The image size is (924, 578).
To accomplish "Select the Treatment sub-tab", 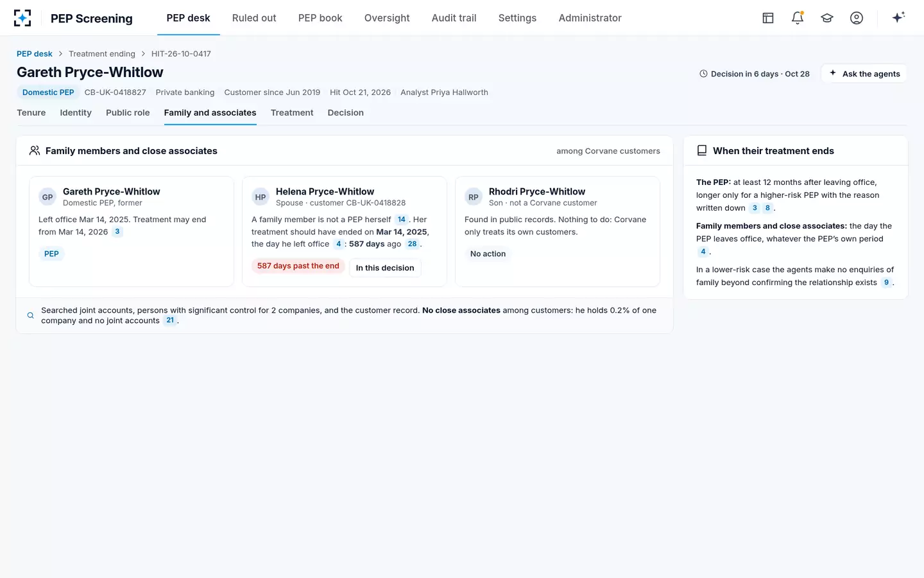I will click(292, 112).
